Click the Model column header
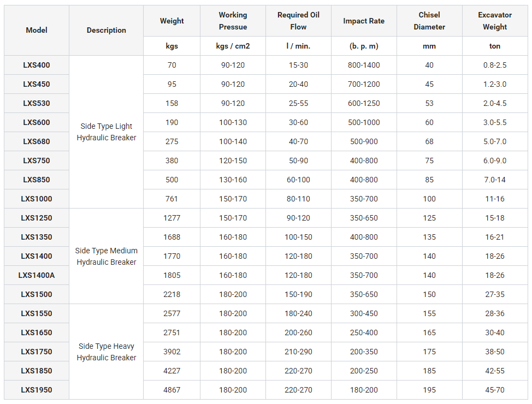Viewport: 532px width, 404px height. [x=37, y=31]
